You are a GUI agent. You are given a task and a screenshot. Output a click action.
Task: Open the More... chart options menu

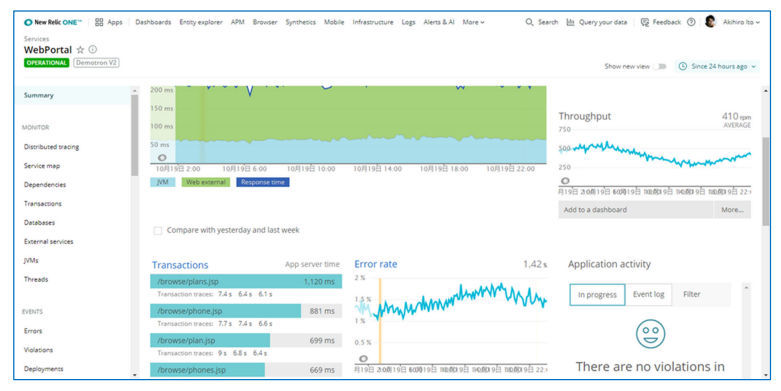click(x=732, y=210)
